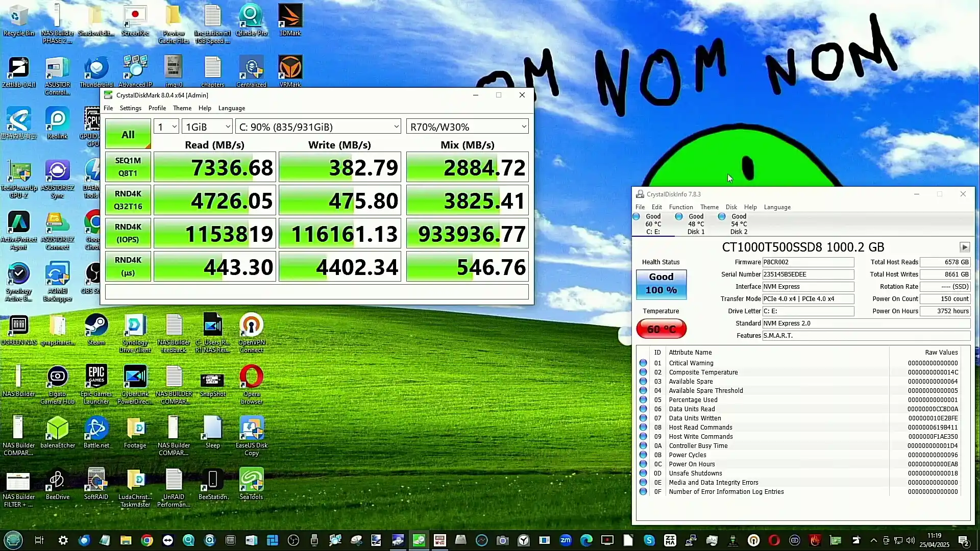This screenshot has height=551, width=980.
Task: Select the Unsafe Shutdowns attribute row
Action: tap(800, 473)
